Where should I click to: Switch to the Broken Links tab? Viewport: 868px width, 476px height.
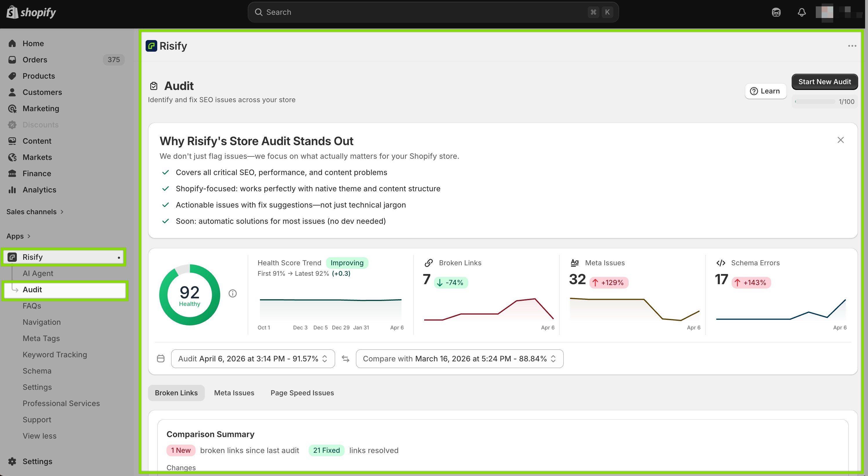coord(176,393)
